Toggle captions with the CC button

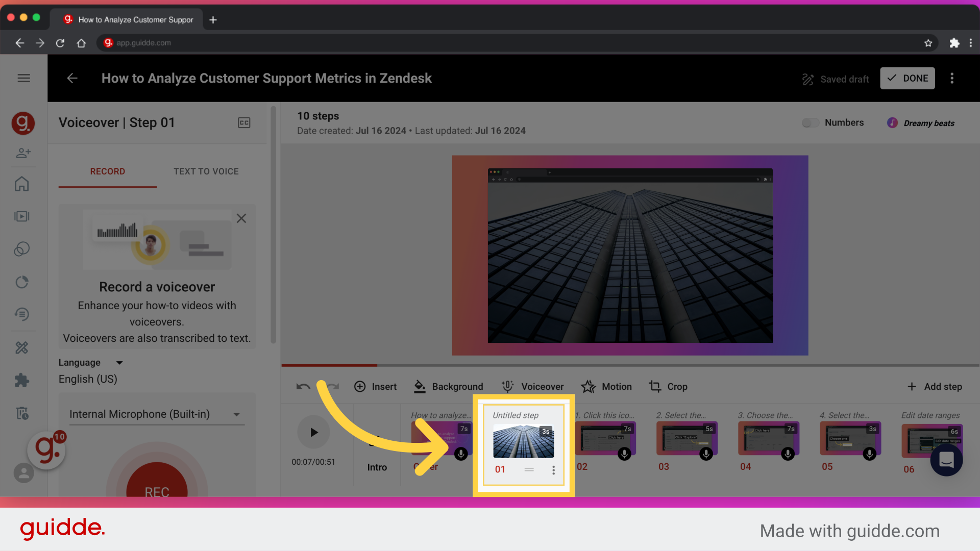click(244, 122)
